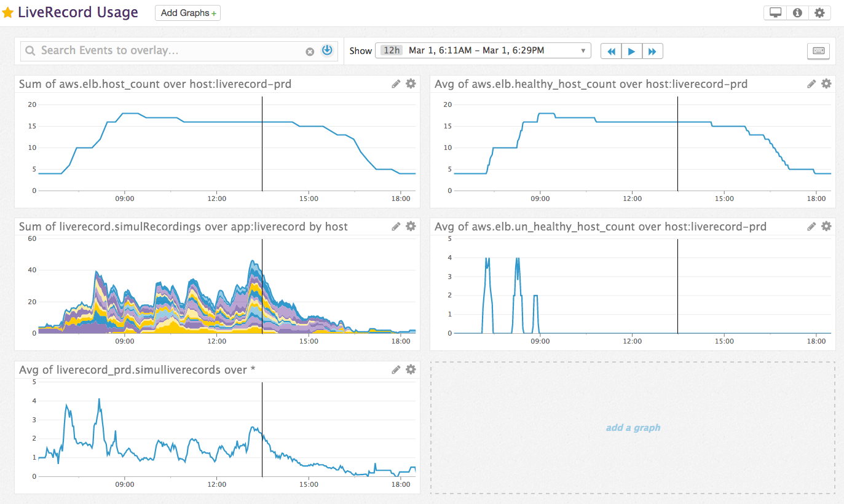The height and width of the screenshot is (504, 844).
Task: Click the 12h time span badge
Action: pos(391,50)
